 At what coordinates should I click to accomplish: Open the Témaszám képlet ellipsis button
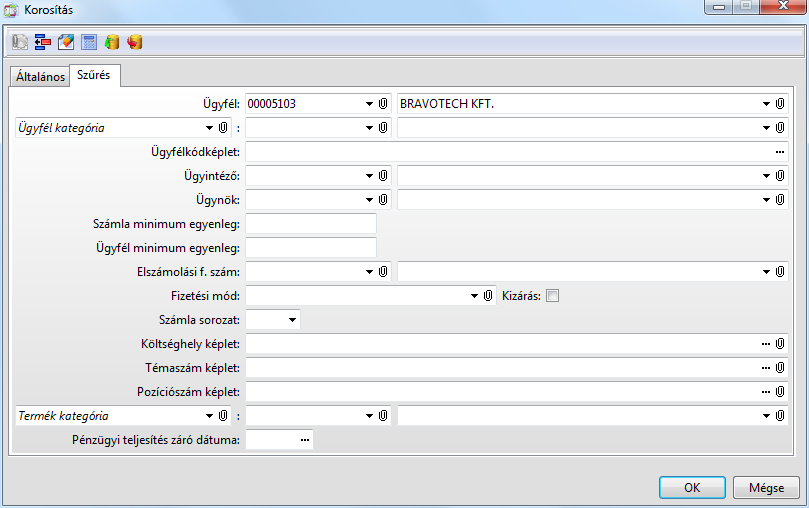pos(766,368)
